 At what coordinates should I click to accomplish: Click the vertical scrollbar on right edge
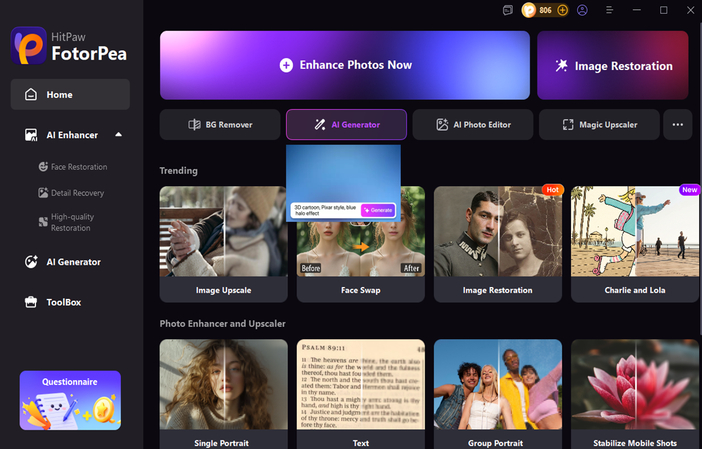[x=700, y=179]
